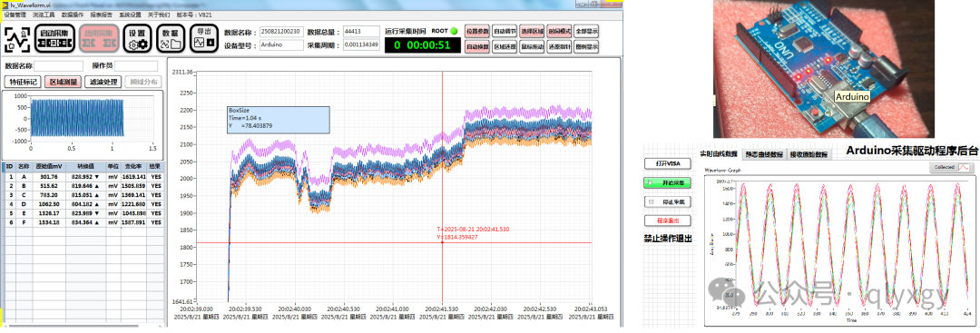Open the 数据 data folder button
Viewport: 980px width, 333px height.
point(171,39)
